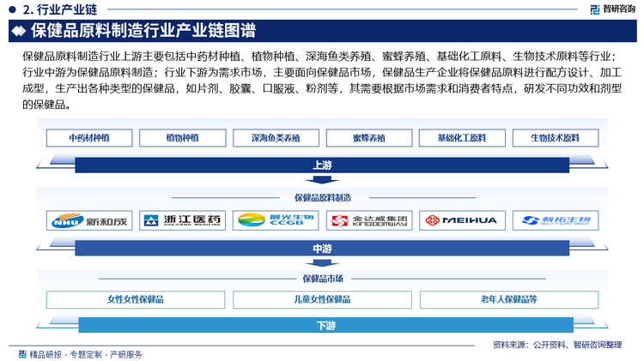644x361 pixels.
Task: Click the arrow between 上游 and 中游
Action: [322, 180]
